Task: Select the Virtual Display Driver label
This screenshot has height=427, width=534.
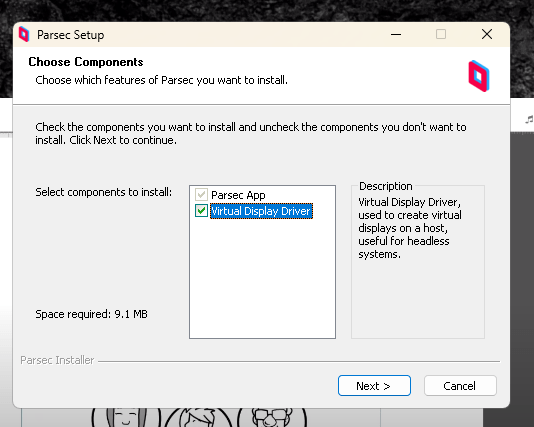Action: click(x=261, y=211)
